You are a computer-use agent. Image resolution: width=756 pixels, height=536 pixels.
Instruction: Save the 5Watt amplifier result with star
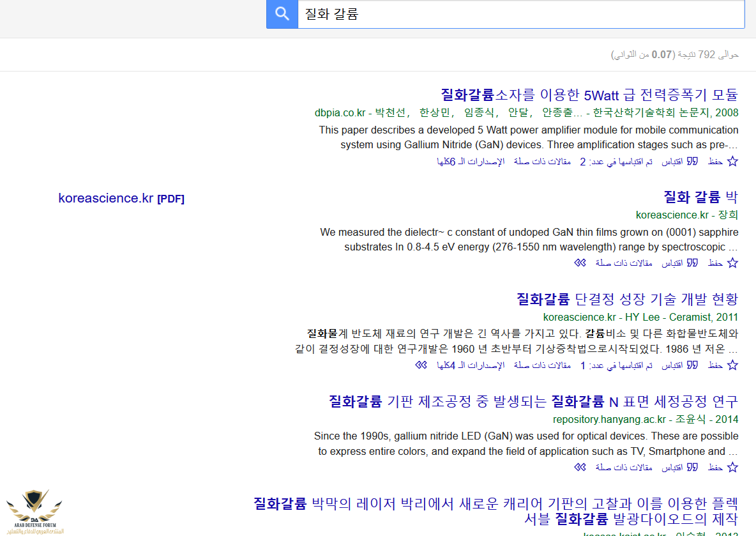[732, 162]
